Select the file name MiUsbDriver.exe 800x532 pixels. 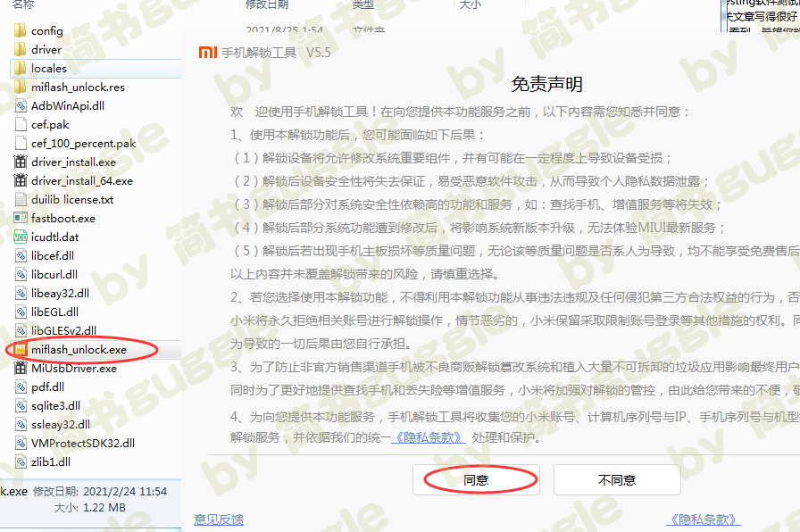tap(74, 369)
